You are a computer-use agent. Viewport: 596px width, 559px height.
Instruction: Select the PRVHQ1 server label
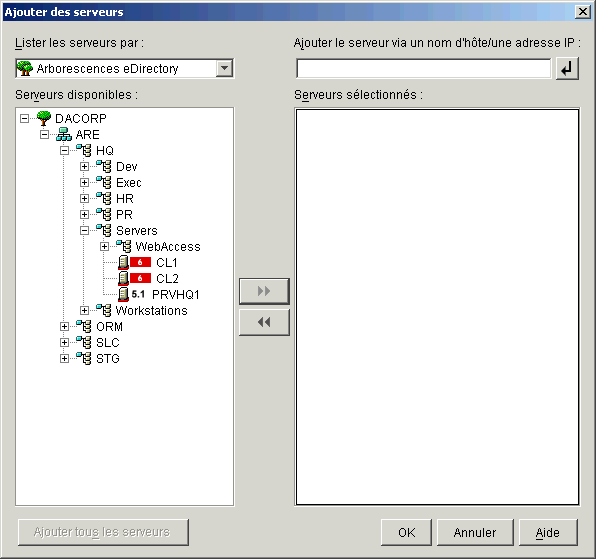click(x=176, y=295)
